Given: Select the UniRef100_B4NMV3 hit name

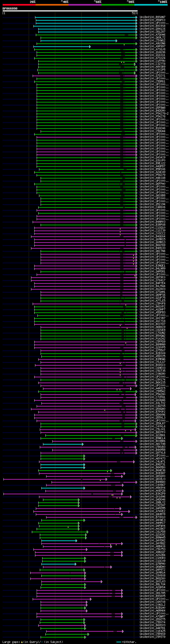Looking at the screenshot, I should (x=152, y=222).
